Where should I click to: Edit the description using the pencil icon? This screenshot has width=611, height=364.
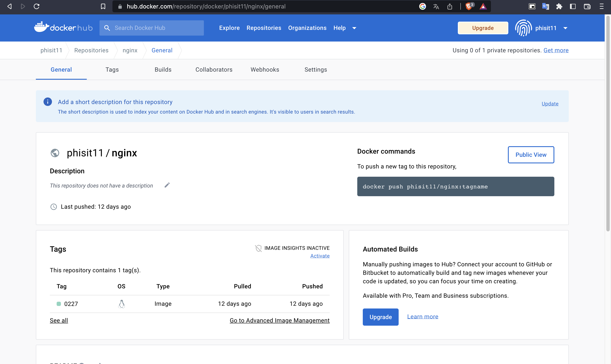point(167,185)
